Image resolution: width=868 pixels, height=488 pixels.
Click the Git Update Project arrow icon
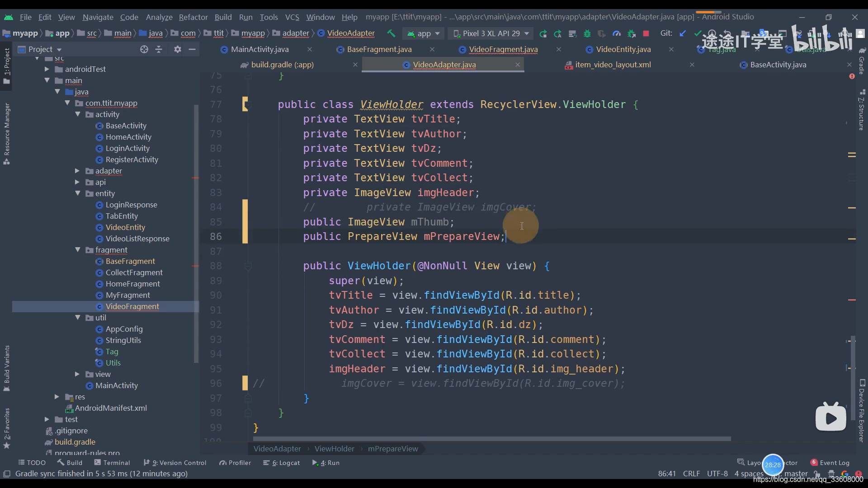point(683,33)
